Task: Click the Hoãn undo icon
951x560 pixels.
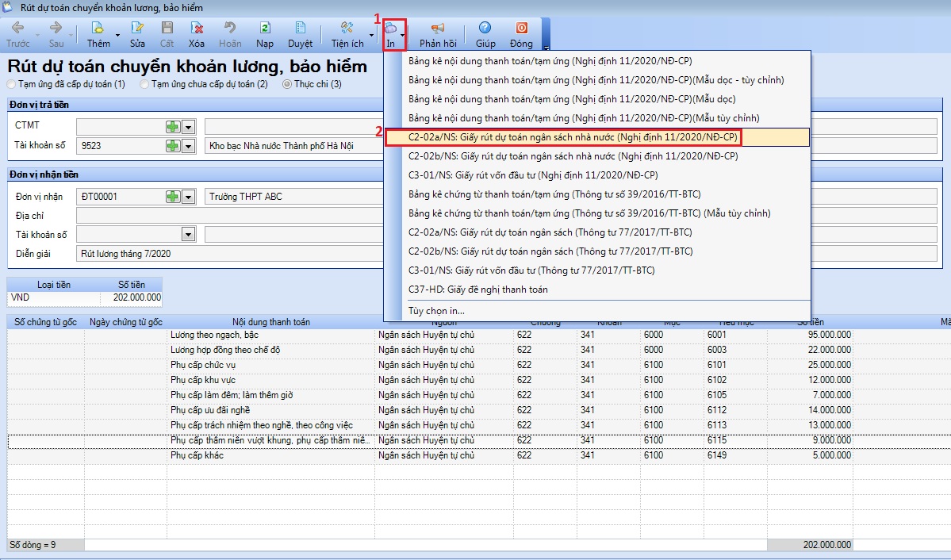Action: click(x=230, y=27)
